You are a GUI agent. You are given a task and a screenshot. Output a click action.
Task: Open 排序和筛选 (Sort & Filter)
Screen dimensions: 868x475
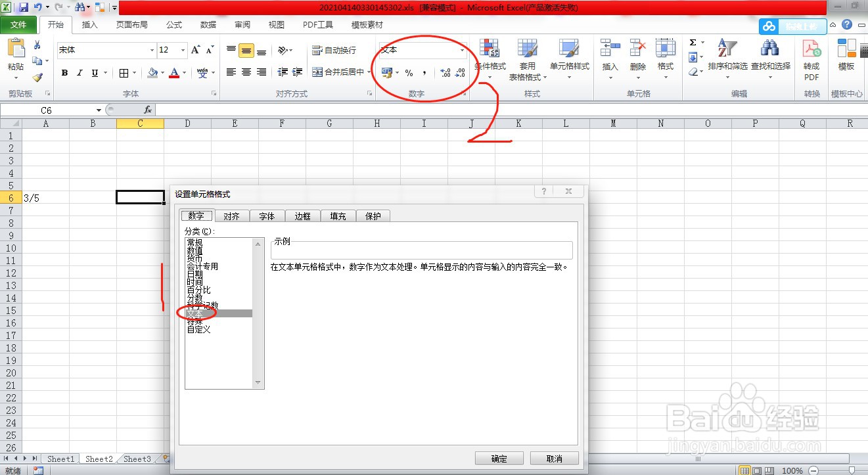[727, 59]
